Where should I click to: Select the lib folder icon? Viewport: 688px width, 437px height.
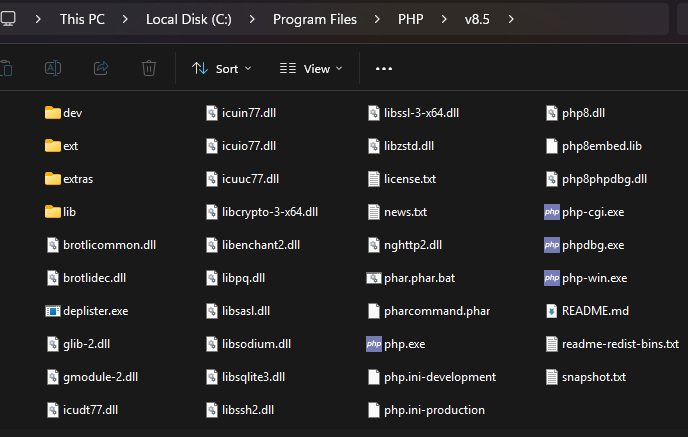[x=53, y=212]
